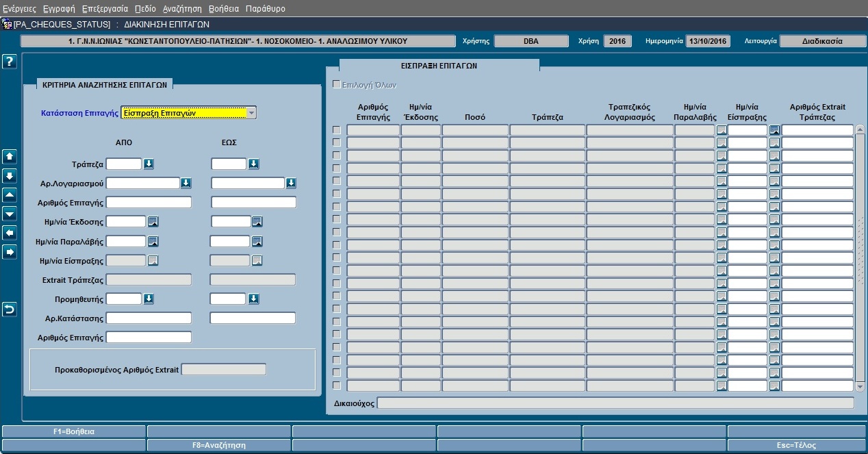This screenshot has width=868, height=454.
Task: Open value list for Προμηθευτής ΕΩΣ
Action: tap(253, 299)
